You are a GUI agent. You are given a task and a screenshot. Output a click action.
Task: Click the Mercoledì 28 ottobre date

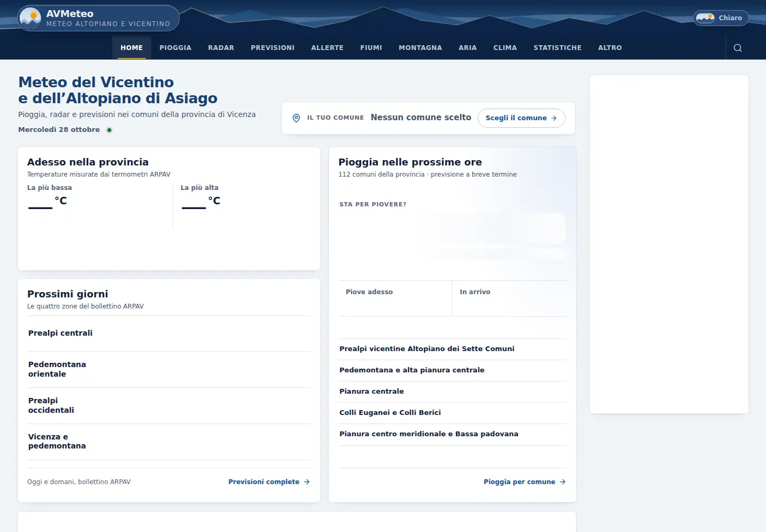coord(59,130)
